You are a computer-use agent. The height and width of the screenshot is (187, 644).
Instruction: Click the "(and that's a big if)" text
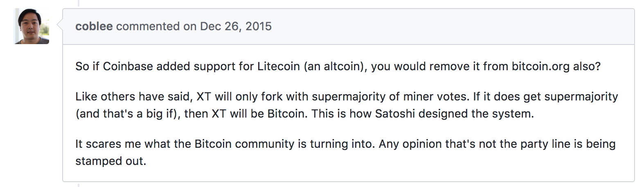click(128, 114)
